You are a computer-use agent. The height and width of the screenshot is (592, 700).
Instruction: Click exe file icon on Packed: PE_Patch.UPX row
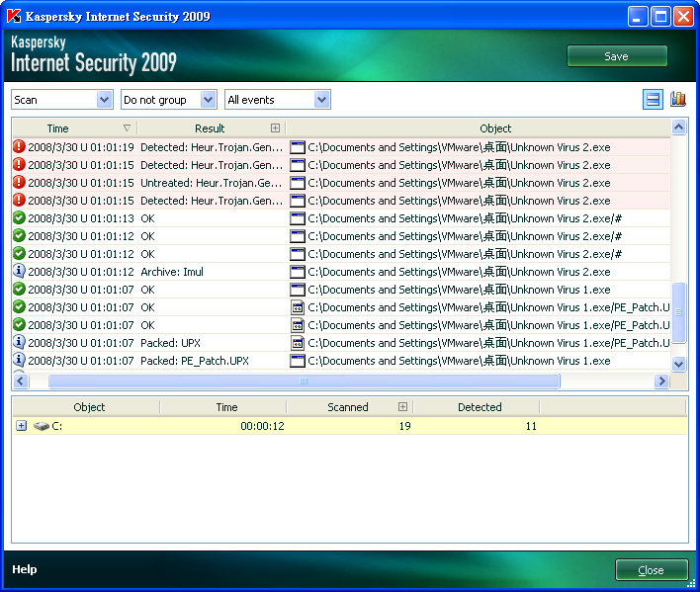[x=298, y=361]
